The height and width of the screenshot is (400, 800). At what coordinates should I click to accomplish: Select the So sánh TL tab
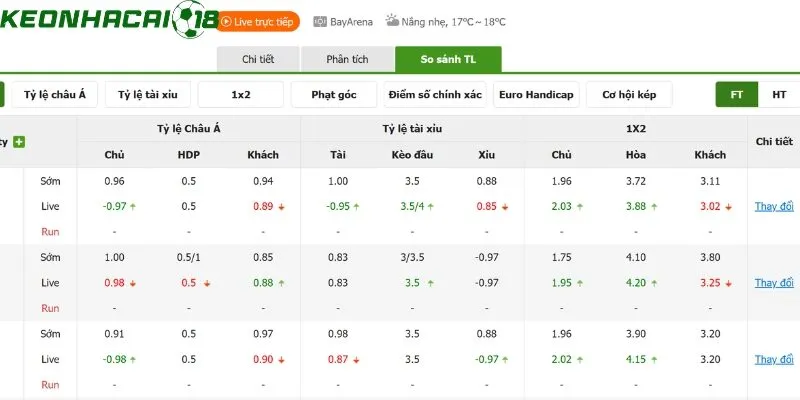click(x=448, y=60)
